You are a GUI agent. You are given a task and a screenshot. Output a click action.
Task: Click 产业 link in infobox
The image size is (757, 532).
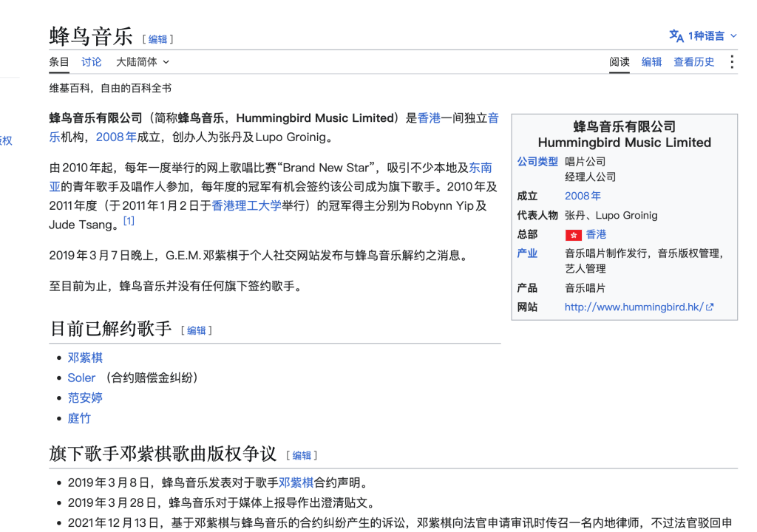click(x=527, y=253)
